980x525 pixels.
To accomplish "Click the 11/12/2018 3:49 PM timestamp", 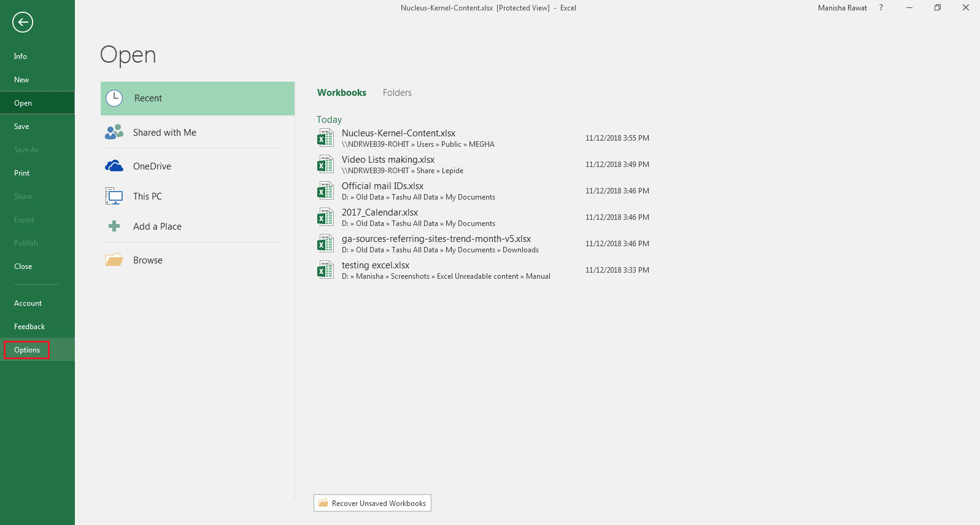I will pyautogui.click(x=617, y=165).
